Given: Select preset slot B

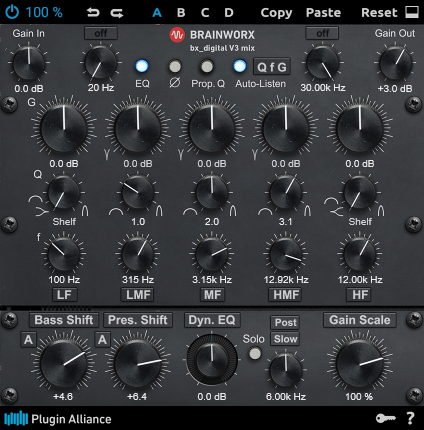Looking at the screenshot, I should (x=181, y=13).
